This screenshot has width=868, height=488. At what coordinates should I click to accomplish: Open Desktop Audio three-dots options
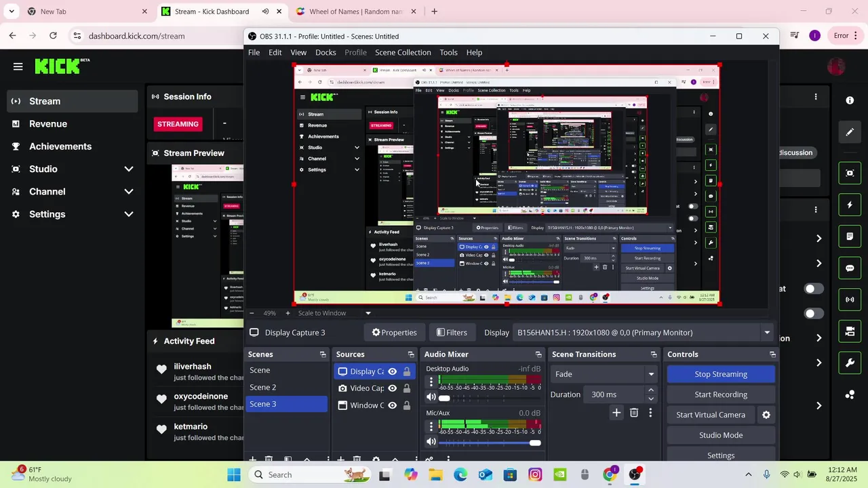[431, 382]
